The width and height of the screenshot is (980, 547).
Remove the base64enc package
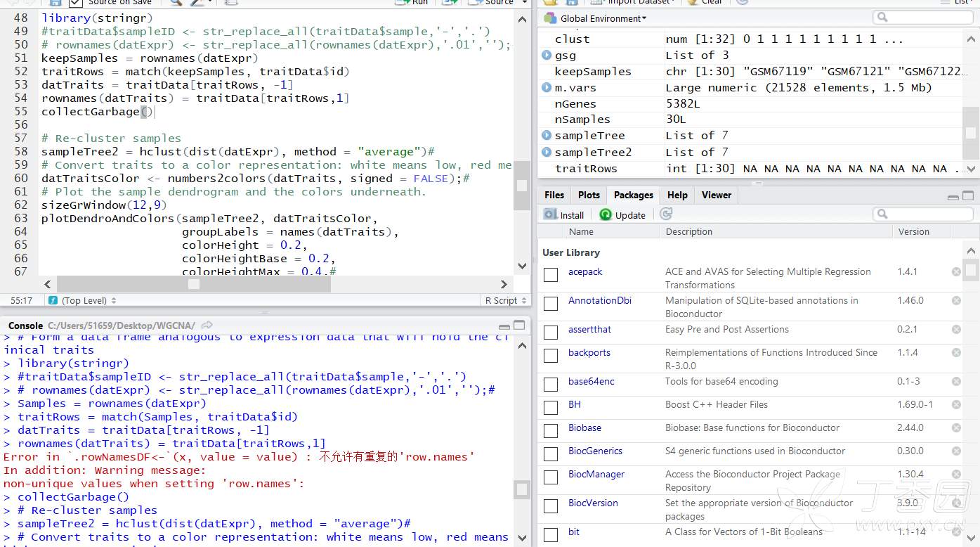956,381
